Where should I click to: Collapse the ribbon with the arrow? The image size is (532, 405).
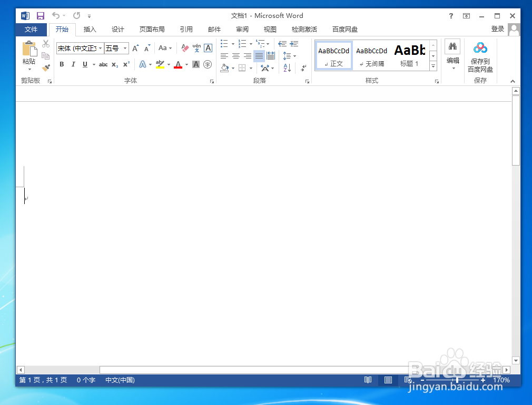pyautogui.click(x=513, y=81)
